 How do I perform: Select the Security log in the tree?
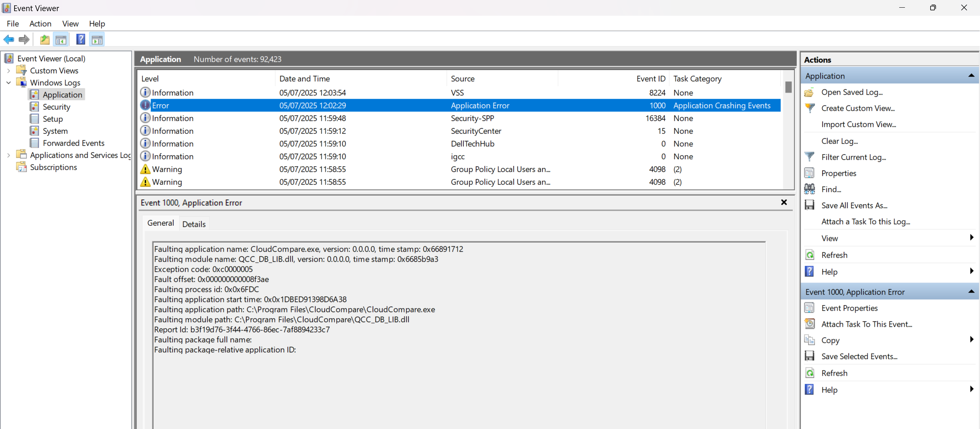pos(57,107)
